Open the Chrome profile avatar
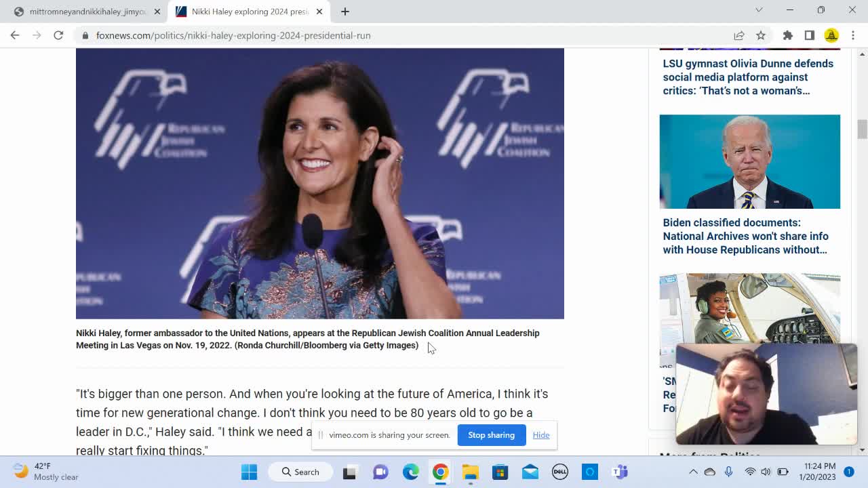Image resolution: width=868 pixels, height=488 pixels. pyautogui.click(x=831, y=35)
